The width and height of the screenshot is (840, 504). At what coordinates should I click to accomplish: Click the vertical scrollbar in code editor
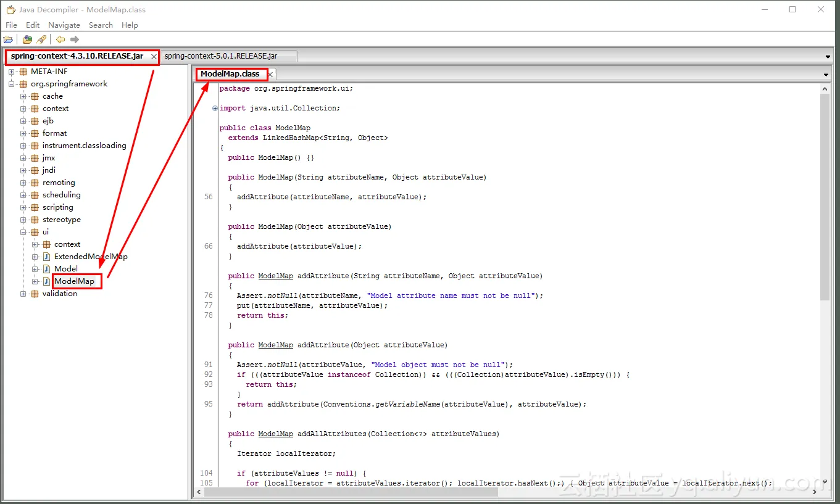point(825,197)
